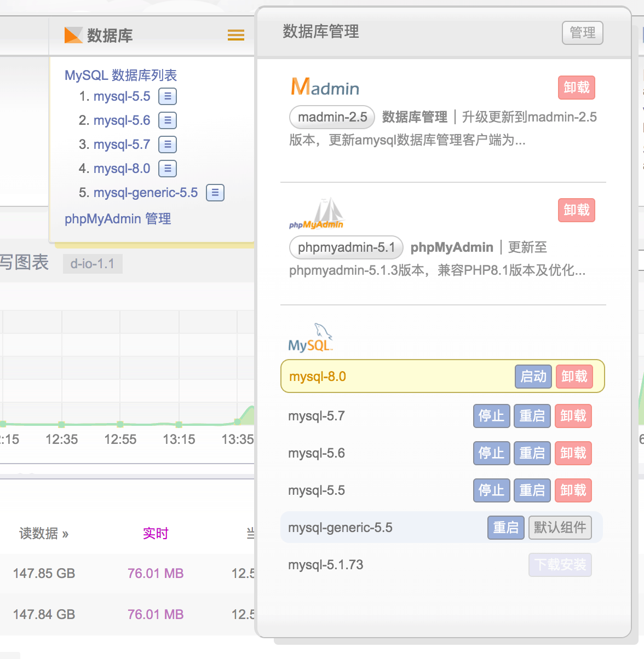Click the phpMyAdmin sailboat logo
The width and height of the screenshot is (644, 659).
coord(316,214)
